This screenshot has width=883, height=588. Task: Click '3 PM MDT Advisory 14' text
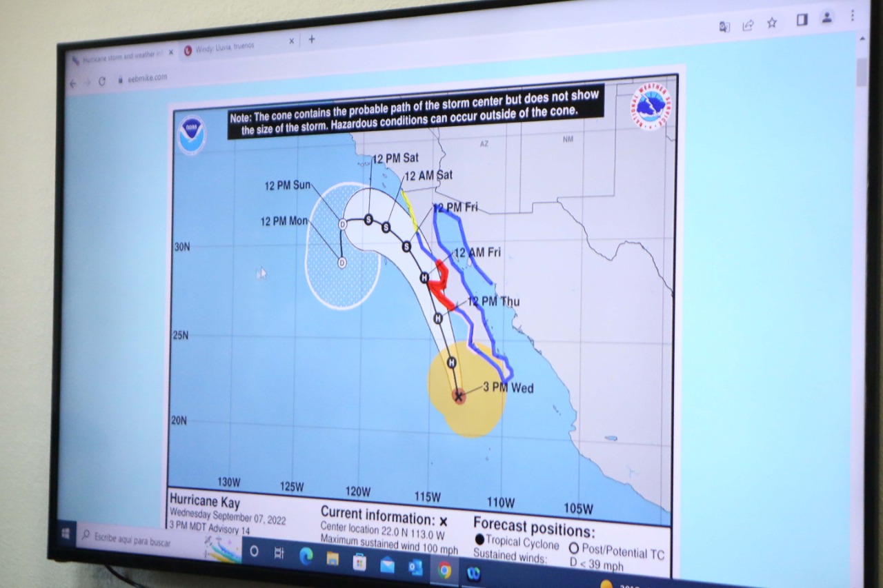click(210, 529)
